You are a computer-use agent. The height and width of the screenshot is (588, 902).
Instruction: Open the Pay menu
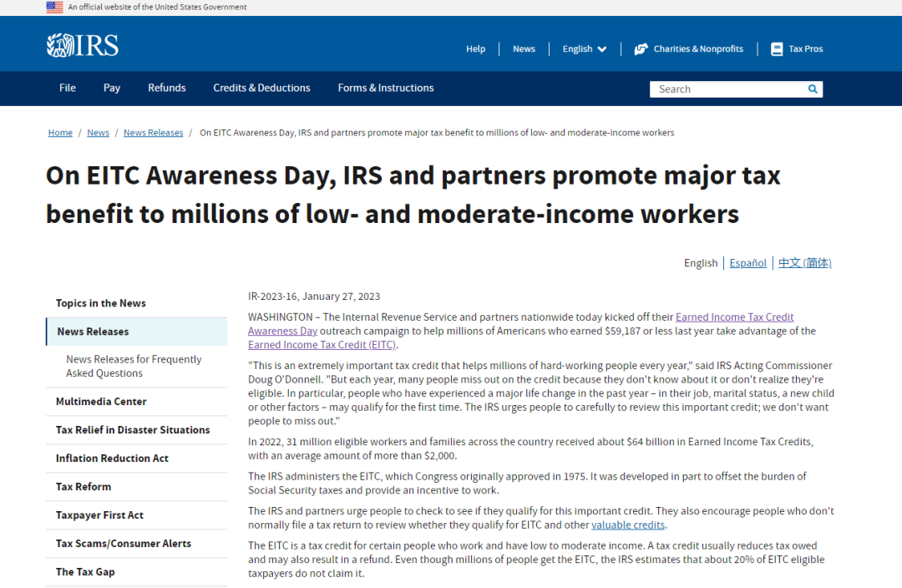112,88
